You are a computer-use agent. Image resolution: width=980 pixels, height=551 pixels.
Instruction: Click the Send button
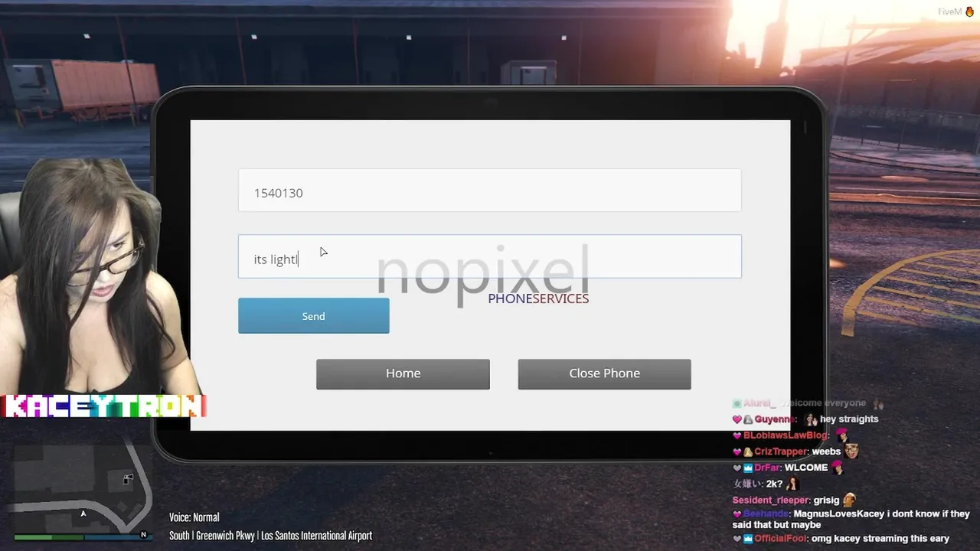point(313,316)
